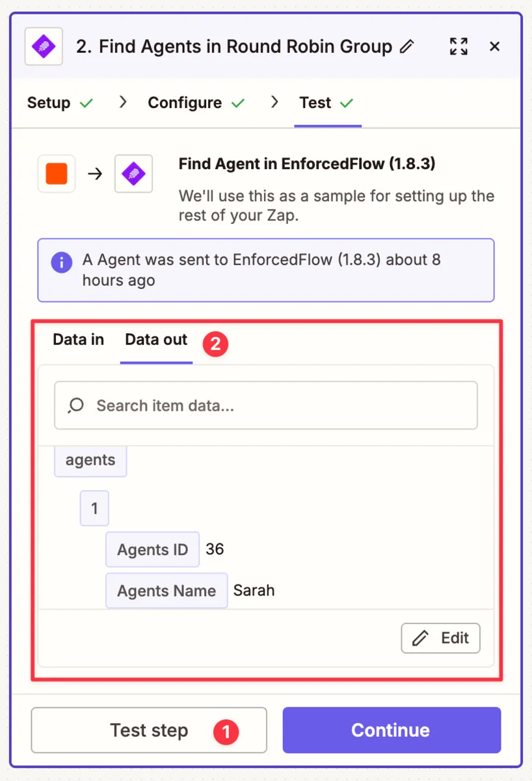The width and height of the screenshot is (532, 781).
Task: Select the Agents Name pill showing Sarah
Action: click(x=166, y=590)
